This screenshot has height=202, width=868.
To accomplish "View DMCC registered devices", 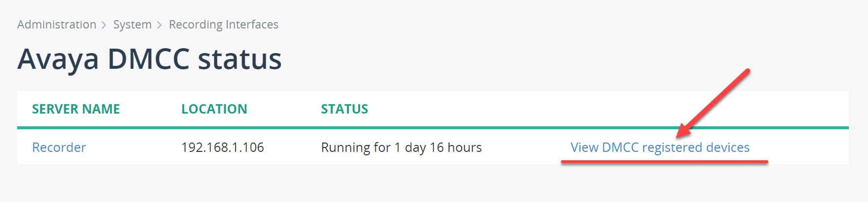I will pyautogui.click(x=659, y=147).
